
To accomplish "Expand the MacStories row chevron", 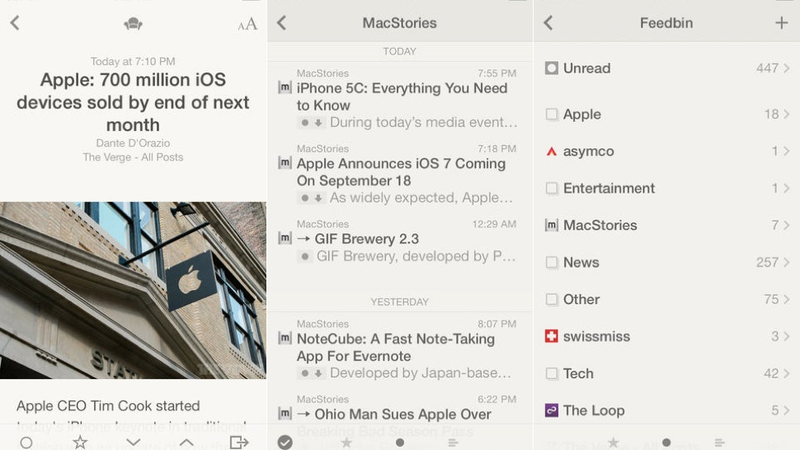I will (x=786, y=225).
